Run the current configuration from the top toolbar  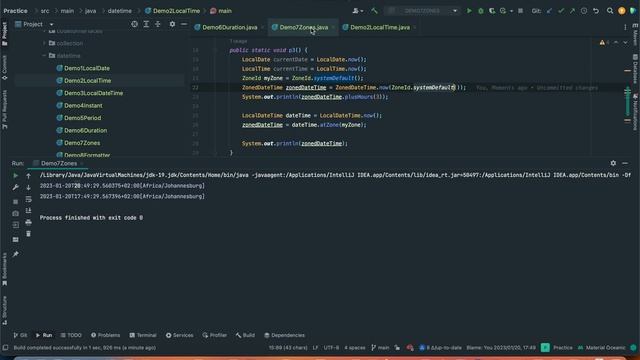click(469, 11)
